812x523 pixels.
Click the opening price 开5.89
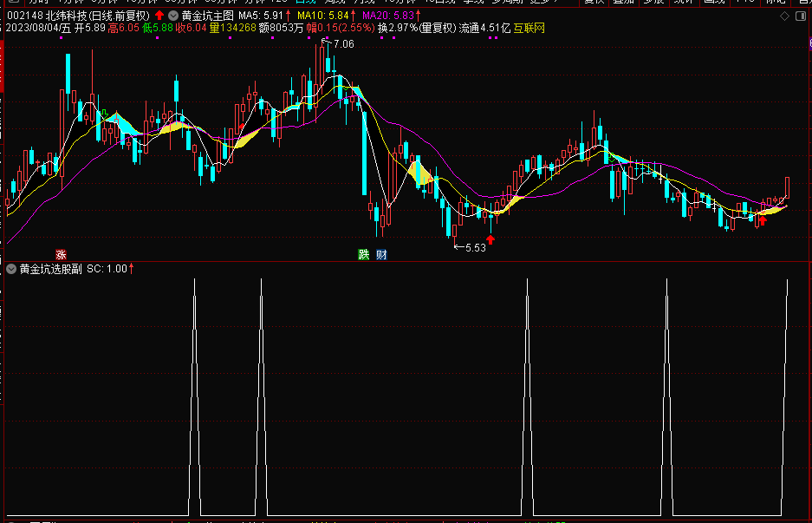(89, 28)
